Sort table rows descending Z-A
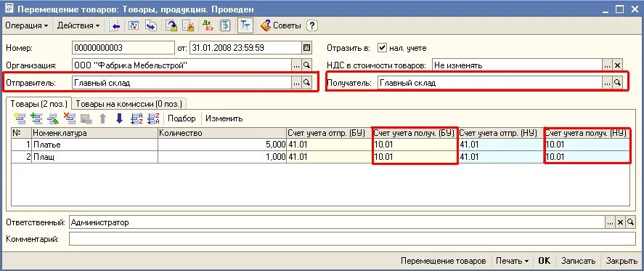This screenshot has width=644, height=271. [153, 118]
